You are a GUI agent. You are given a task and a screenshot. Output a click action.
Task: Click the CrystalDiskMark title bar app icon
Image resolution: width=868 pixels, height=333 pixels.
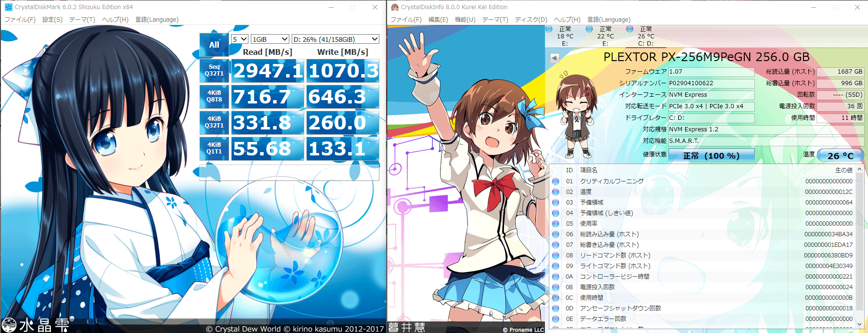click(8, 7)
